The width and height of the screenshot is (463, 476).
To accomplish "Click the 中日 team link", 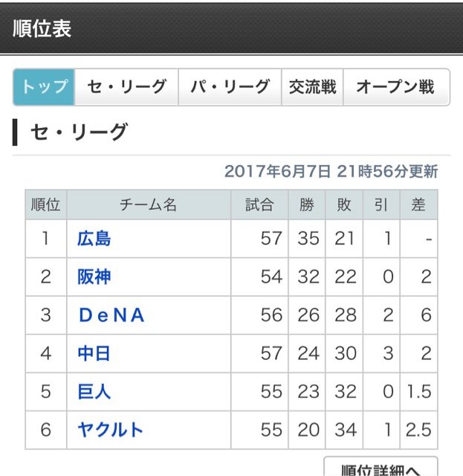I will click(x=94, y=353).
